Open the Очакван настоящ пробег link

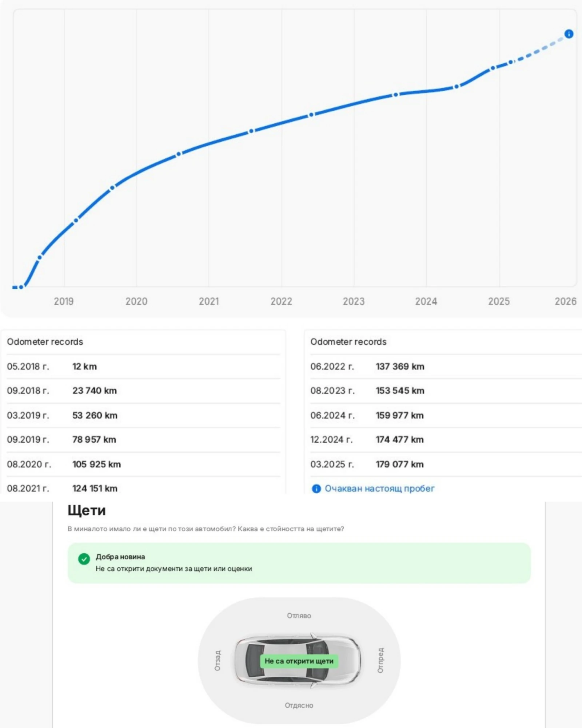click(379, 488)
